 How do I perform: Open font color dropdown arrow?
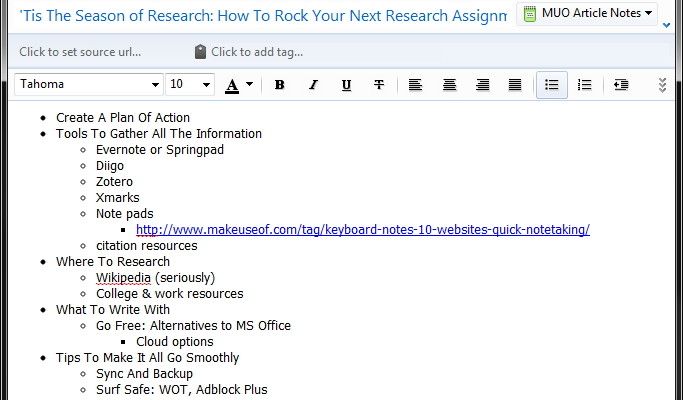250,84
